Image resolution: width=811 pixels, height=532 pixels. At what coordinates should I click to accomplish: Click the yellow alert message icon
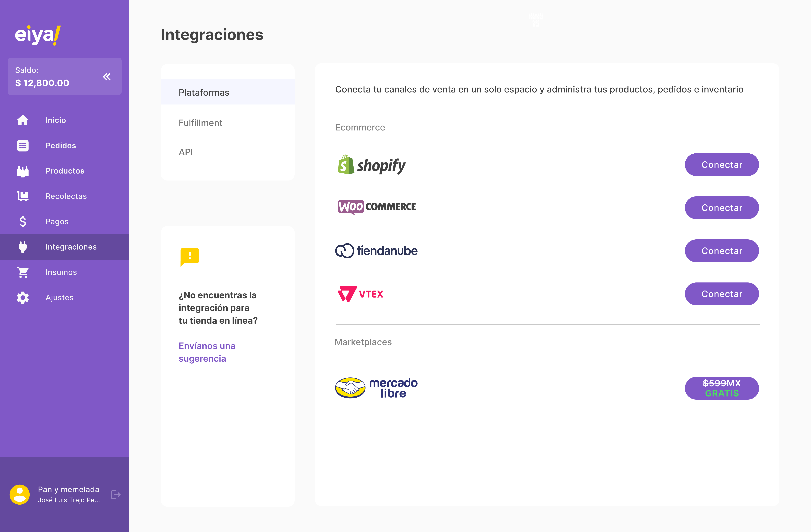[x=189, y=257]
